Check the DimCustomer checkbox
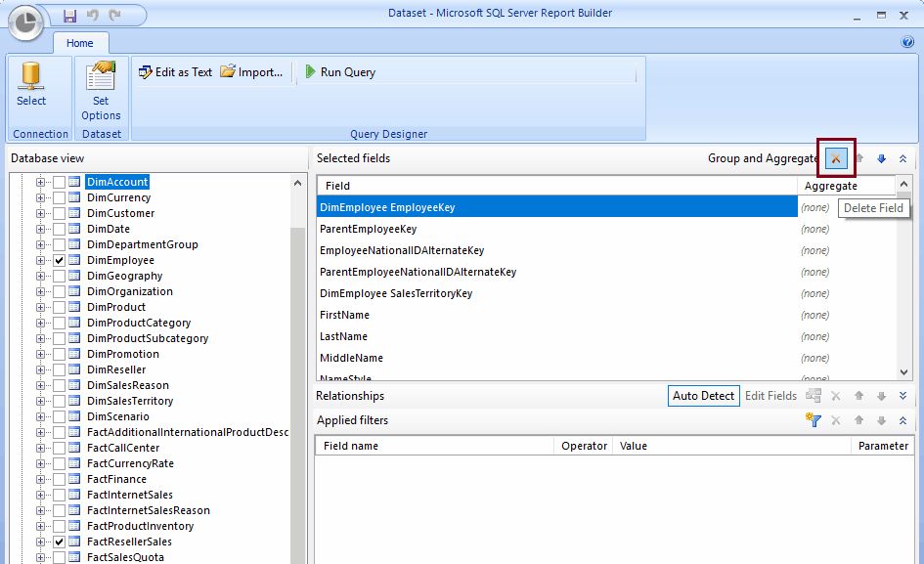 (x=59, y=213)
